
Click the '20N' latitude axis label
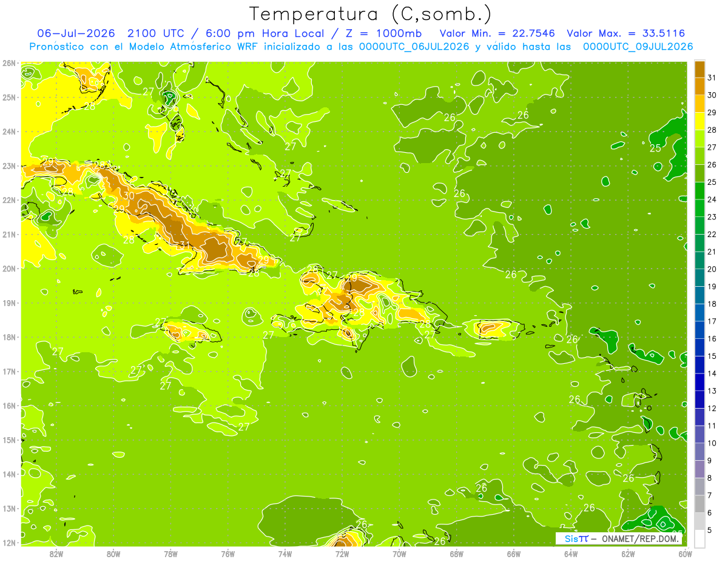tap(9, 269)
